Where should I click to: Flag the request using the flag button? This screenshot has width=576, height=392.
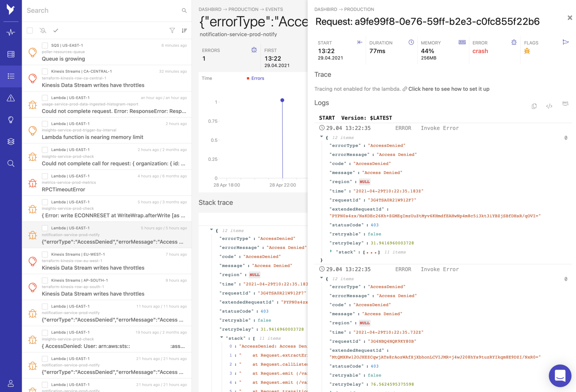pos(566,42)
